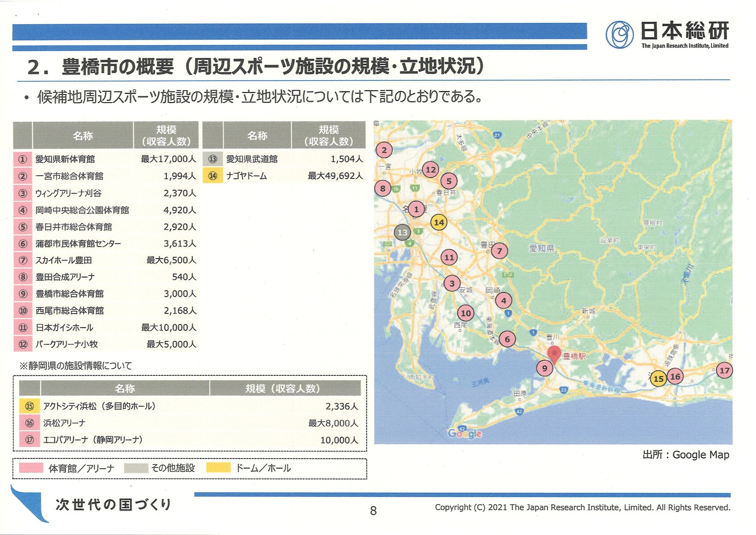Select map marker 10 above 西尾
Image resolution: width=756 pixels, height=535 pixels.
click(466, 313)
